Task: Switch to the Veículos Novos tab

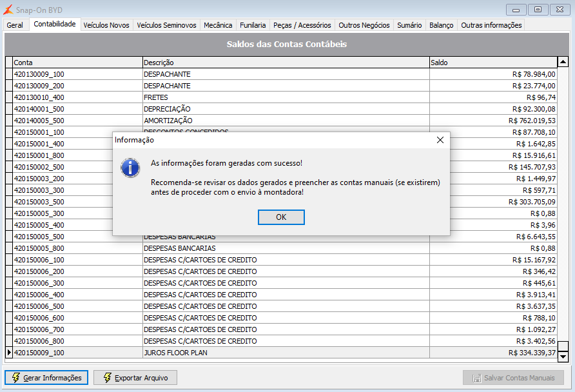Action: pyautogui.click(x=106, y=25)
